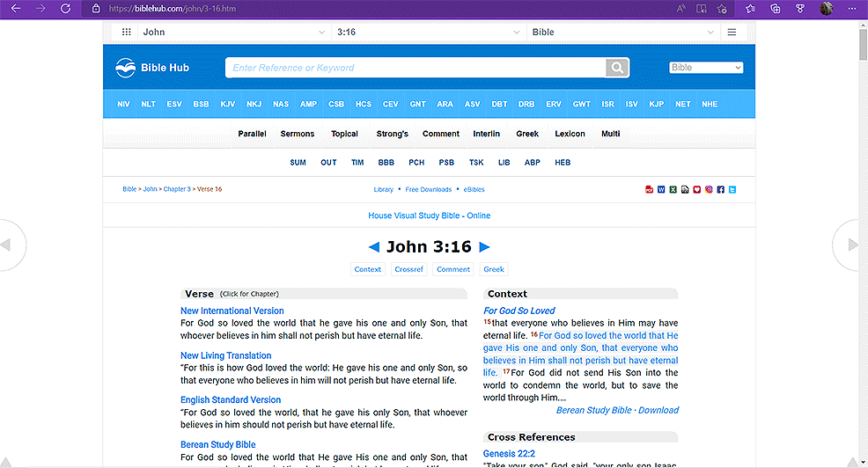The width and height of the screenshot is (868, 468).
Task: Open the SUM resource link
Action: click(298, 163)
